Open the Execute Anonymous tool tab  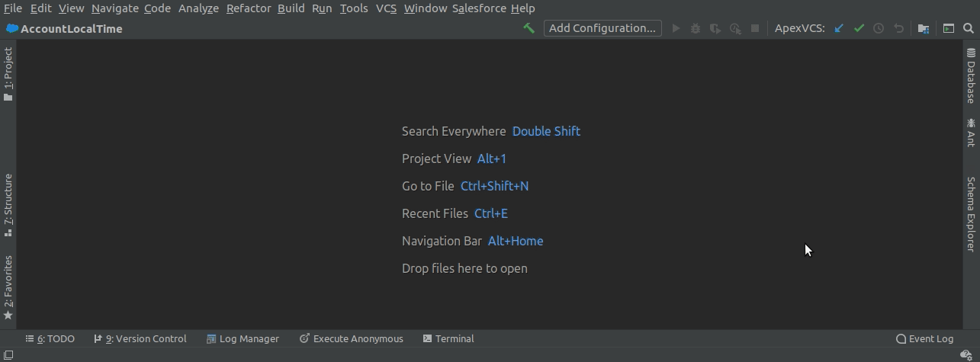(x=351, y=339)
